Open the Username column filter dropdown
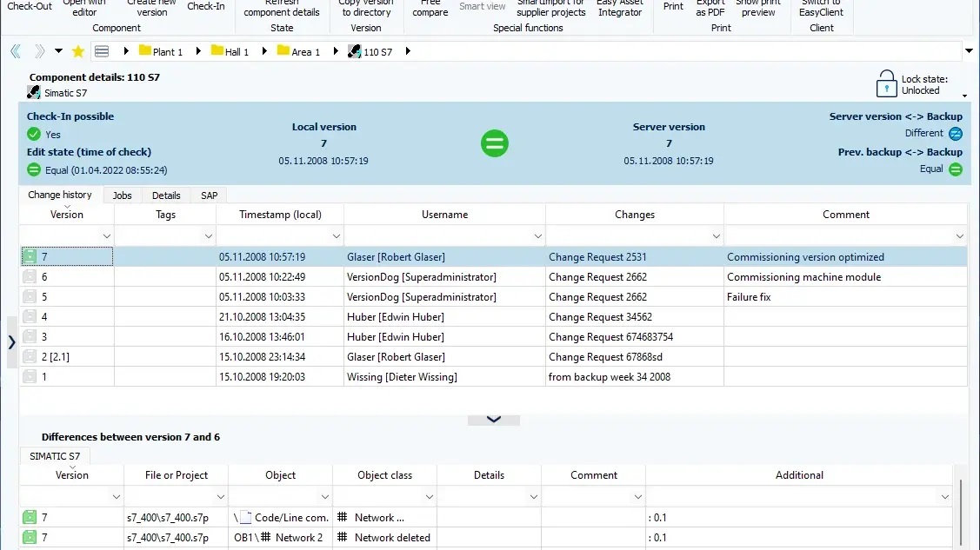Image resolution: width=980 pixels, height=550 pixels. (x=538, y=236)
